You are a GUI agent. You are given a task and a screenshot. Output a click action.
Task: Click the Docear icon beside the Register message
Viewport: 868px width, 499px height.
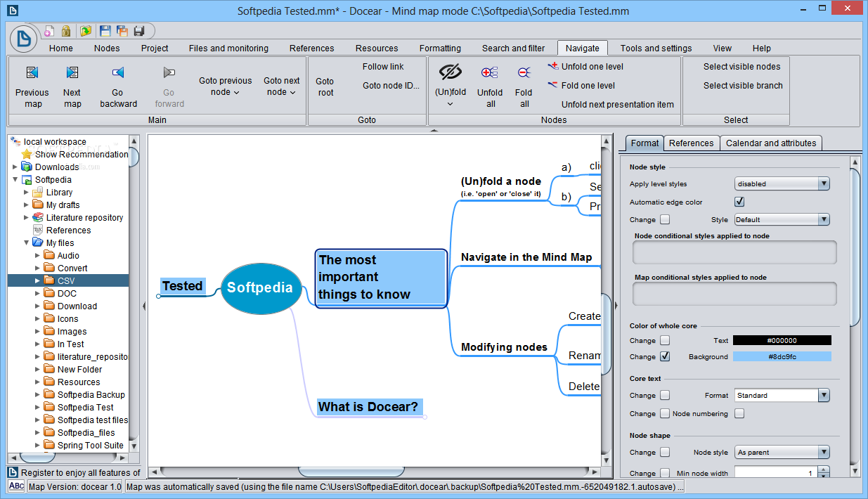click(x=13, y=472)
